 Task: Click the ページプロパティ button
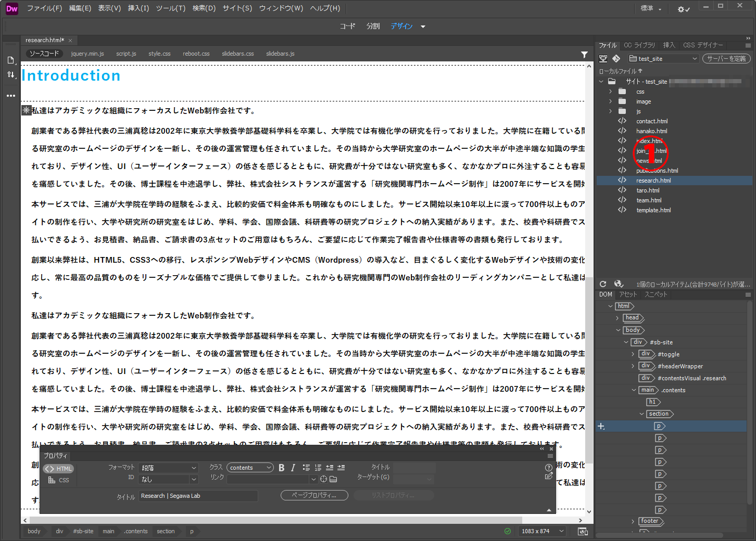click(314, 495)
